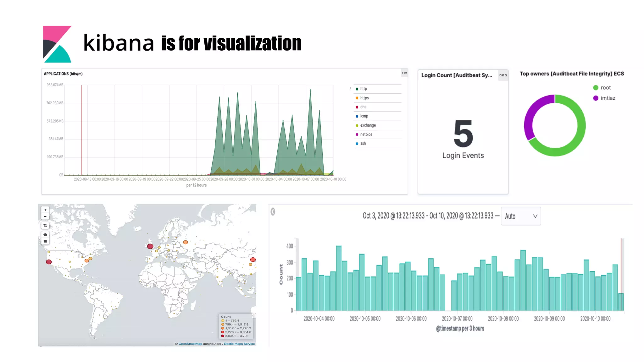Click 'Login Count [Auditbeat Sy...' panel title
This screenshot has height=362, width=644.
[x=457, y=75]
